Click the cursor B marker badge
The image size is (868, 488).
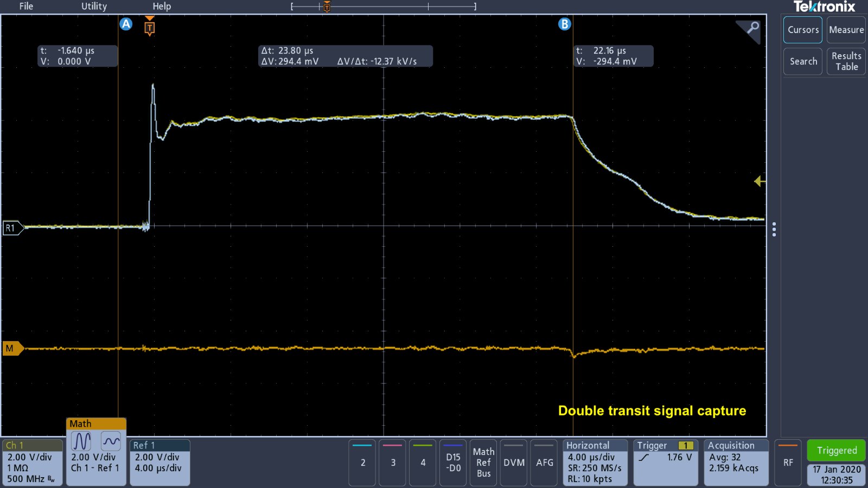tap(565, 24)
